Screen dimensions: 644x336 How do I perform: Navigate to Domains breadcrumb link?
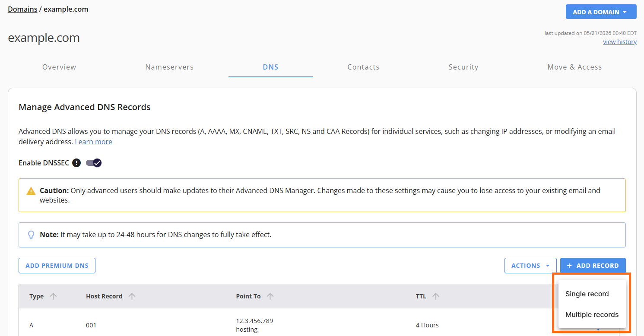(x=22, y=9)
